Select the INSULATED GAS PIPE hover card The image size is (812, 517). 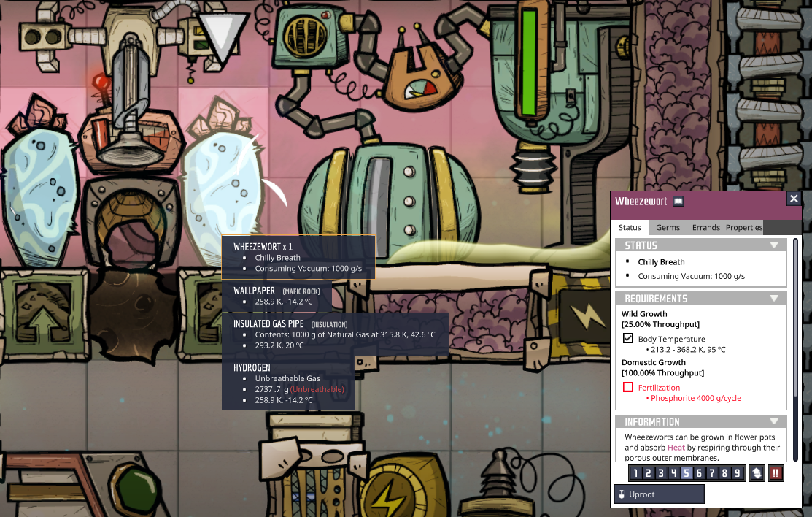pos(335,334)
